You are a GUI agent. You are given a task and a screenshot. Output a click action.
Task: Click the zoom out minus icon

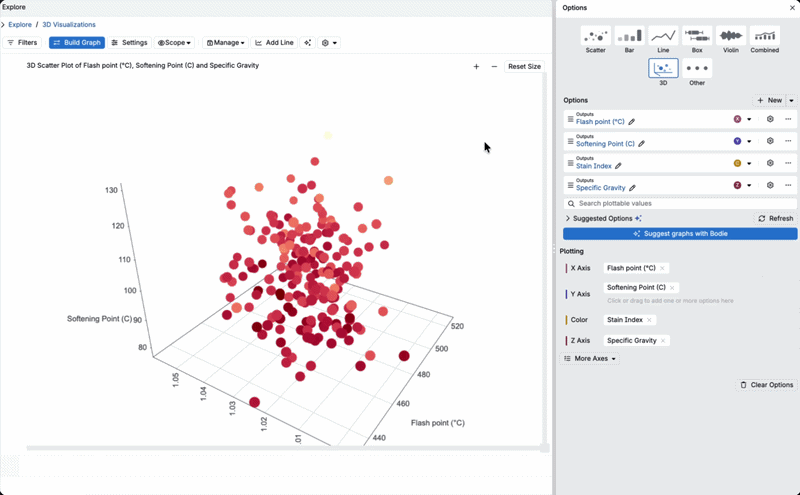[494, 66]
